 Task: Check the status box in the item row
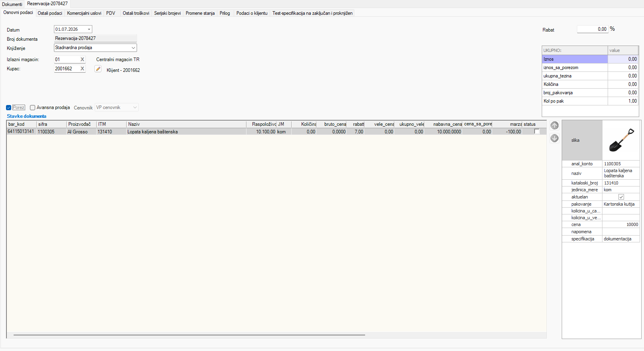(x=537, y=131)
